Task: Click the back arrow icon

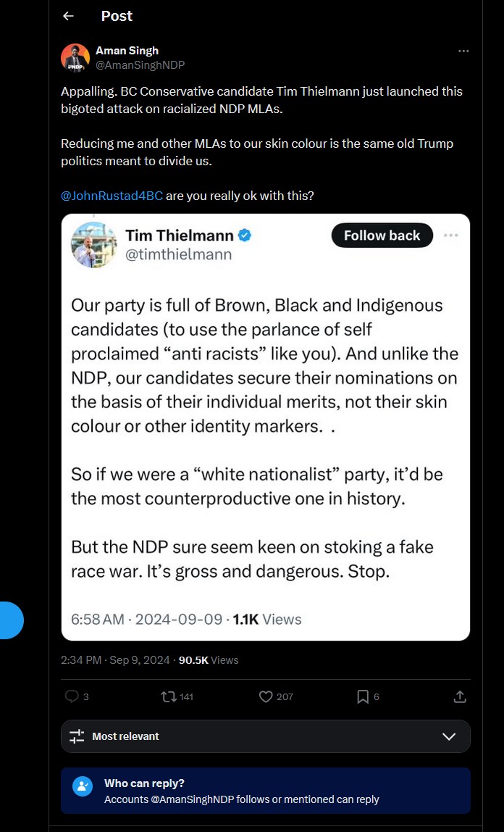Action: coord(68,16)
